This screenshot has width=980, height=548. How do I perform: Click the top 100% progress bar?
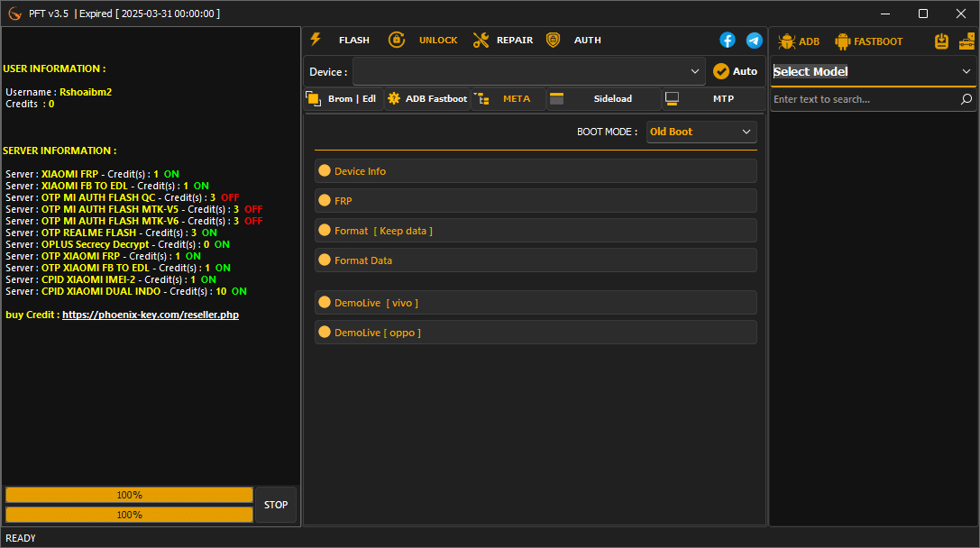(129, 494)
